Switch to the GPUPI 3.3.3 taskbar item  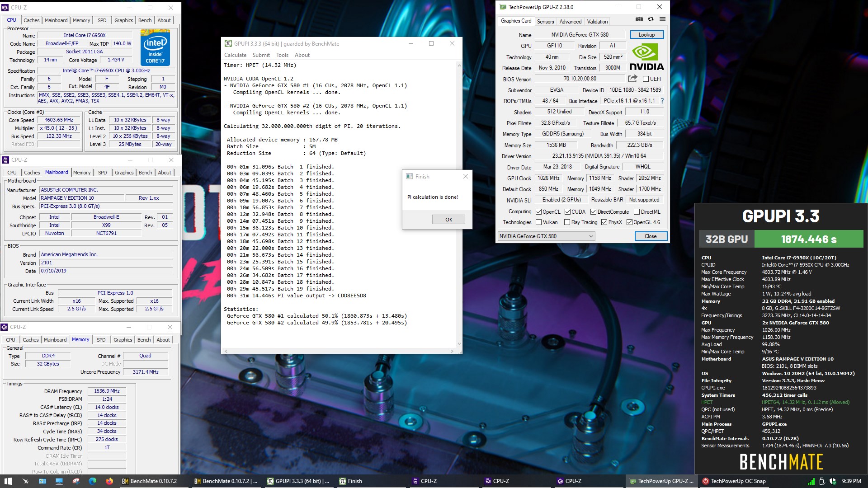click(298, 481)
